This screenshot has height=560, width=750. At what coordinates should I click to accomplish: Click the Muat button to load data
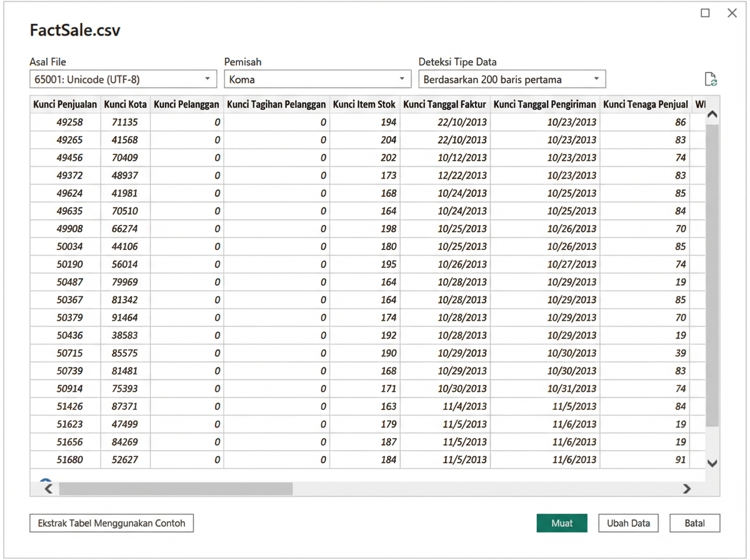(x=561, y=523)
